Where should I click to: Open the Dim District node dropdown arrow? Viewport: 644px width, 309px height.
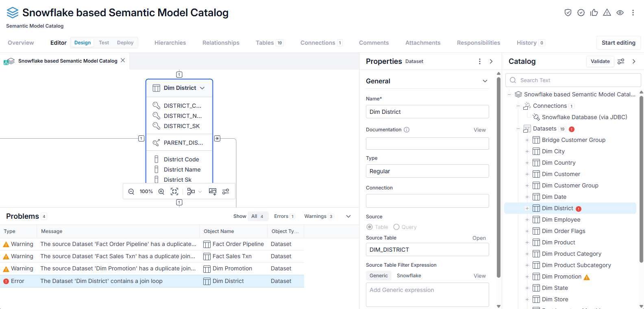[202, 88]
